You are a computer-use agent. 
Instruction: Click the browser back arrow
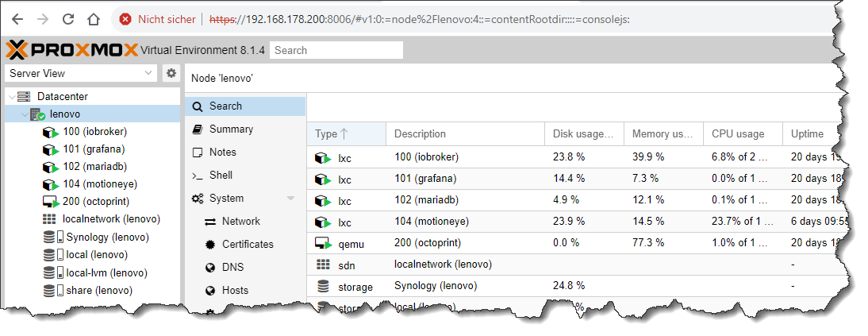click(17, 19)
